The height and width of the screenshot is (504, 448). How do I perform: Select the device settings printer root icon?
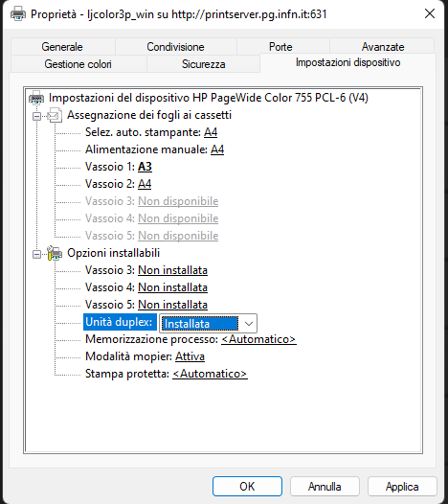click(36, 98)
